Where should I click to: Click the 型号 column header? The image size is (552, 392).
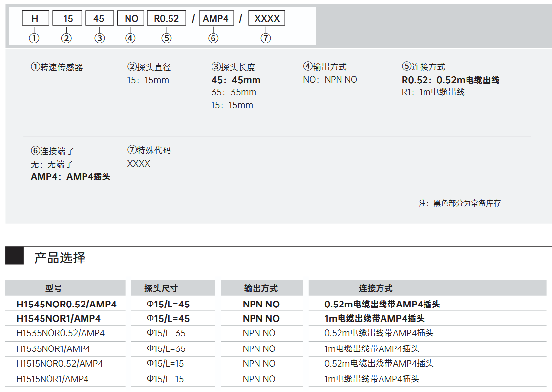point(54,288)
